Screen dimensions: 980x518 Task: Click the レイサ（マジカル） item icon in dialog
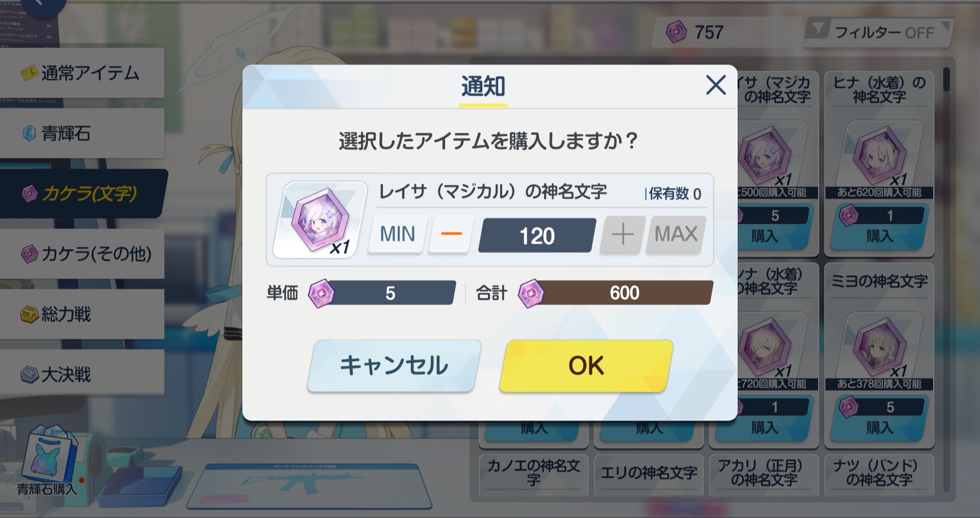click(x=320, y=219)
